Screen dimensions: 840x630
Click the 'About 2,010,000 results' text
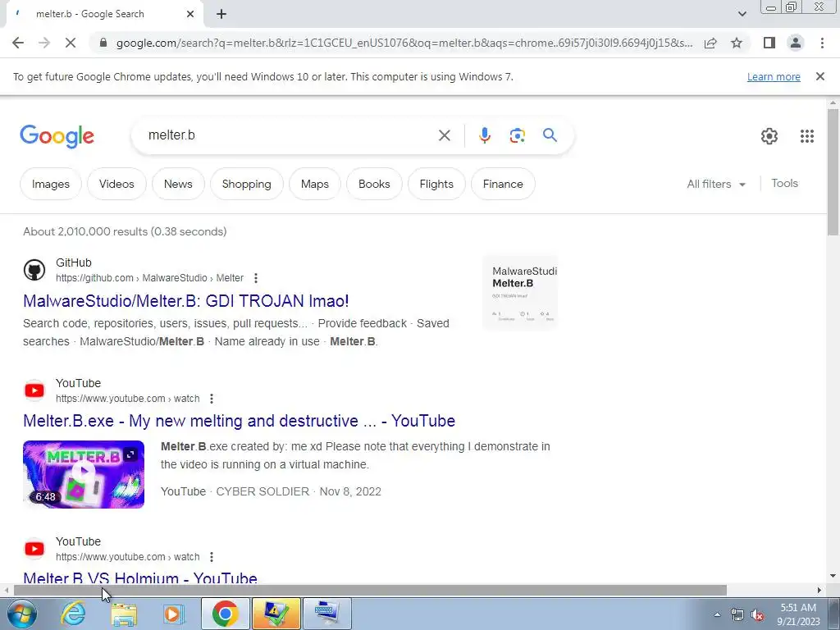[125, 231]
